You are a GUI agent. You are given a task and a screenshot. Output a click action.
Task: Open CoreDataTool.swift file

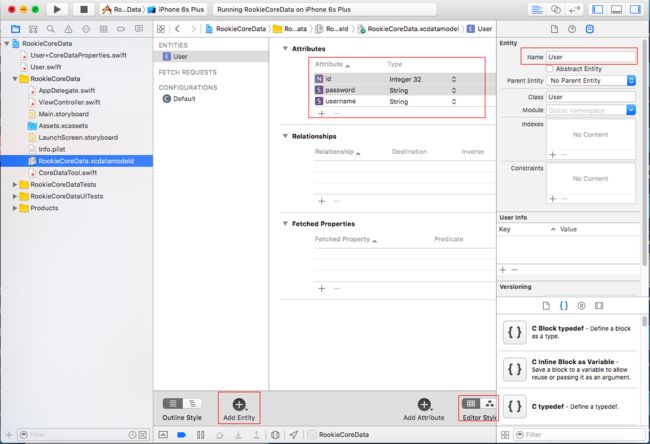pos(68,172)
